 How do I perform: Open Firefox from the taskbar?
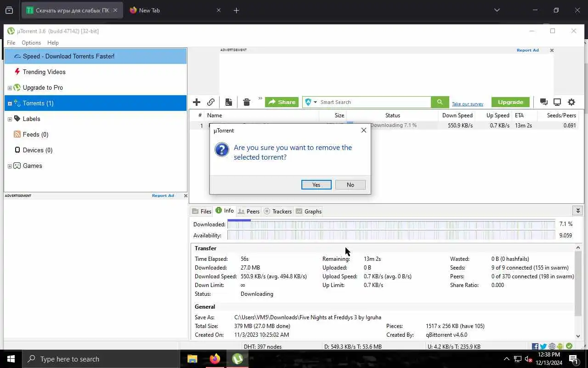pyautogui.click(x=215, y=359)
